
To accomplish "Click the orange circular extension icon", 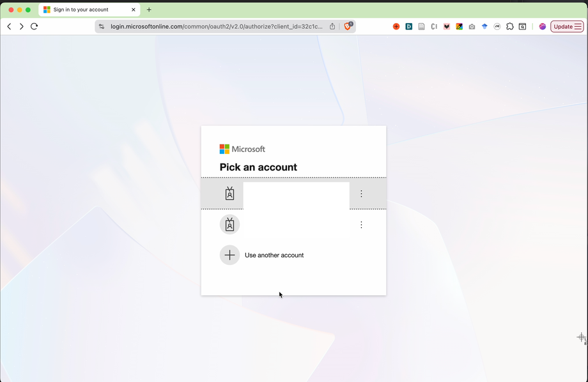I will [396, 26].
